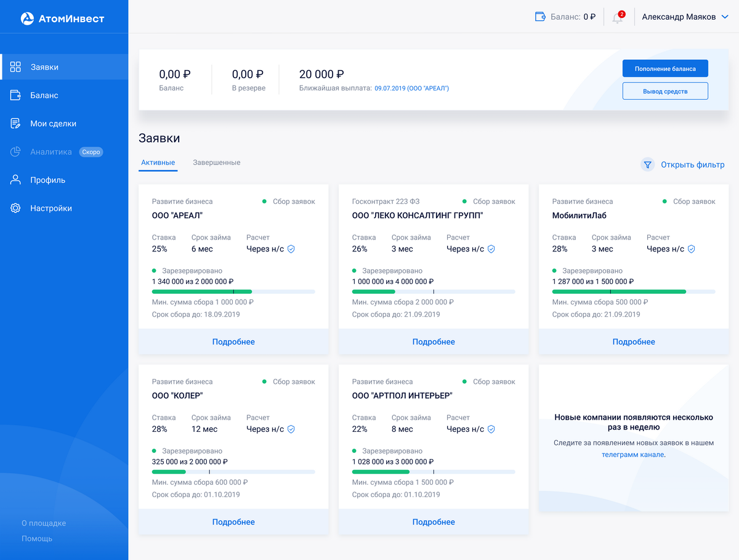
Task: Click the Мои сделки document icon
Action: tap(16, 123)
